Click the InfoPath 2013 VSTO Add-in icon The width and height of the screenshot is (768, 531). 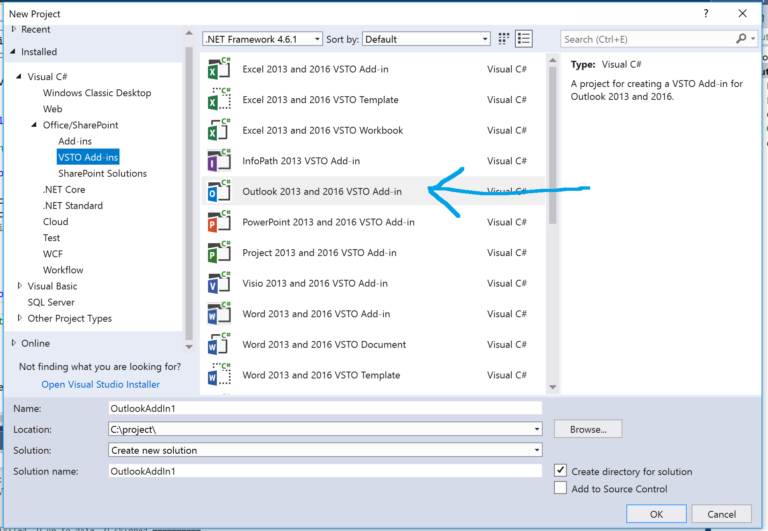coord(219,161)
